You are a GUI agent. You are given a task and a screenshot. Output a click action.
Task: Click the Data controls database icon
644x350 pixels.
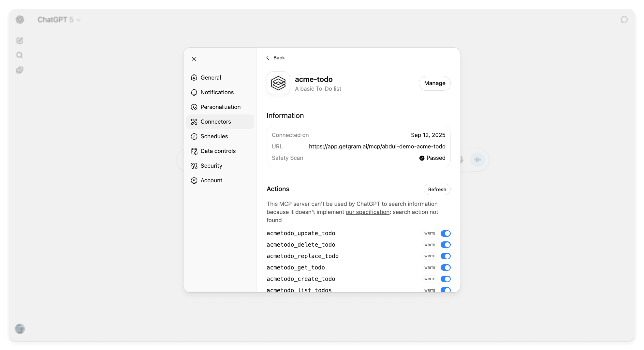(194, 151)
